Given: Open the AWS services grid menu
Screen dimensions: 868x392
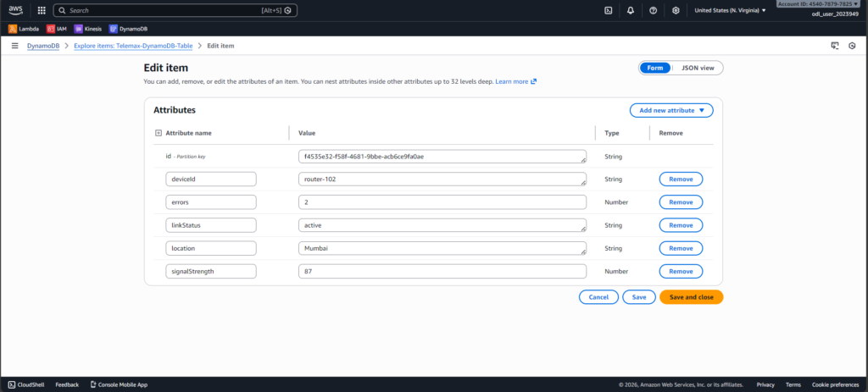Looking at the screenshot, I should tap(42, 10).
